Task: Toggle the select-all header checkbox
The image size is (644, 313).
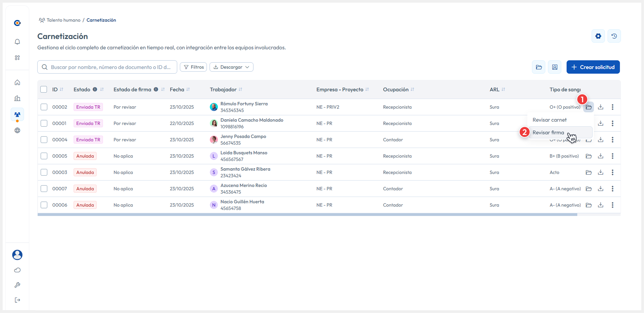Action: pyautogui.click(x=44, y=90)
